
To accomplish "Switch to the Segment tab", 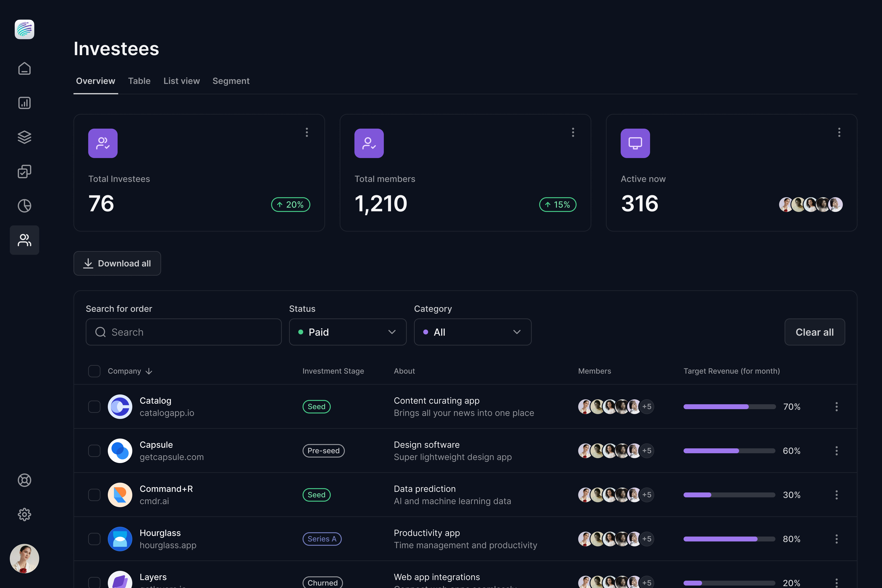I will click(x=231, y=81).
